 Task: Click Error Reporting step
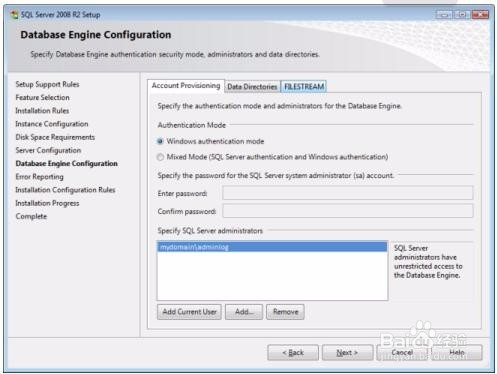[x=39, y=177]
